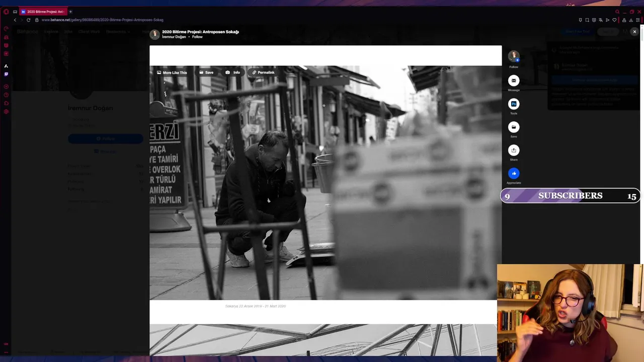Open the workspaces icon beside tab

pos(15,12)
